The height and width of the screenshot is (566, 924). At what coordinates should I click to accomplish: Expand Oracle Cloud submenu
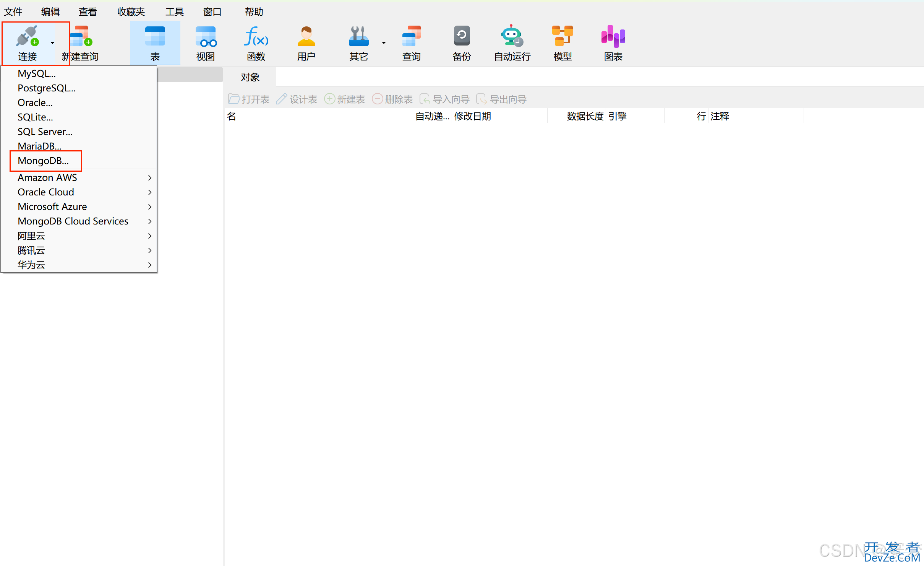click(150, 192)
